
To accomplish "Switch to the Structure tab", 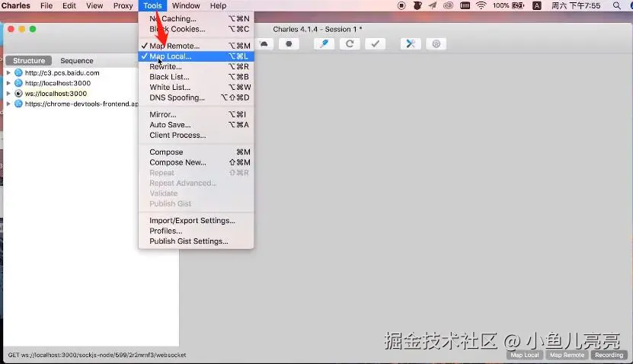I will tap(29, 60).
